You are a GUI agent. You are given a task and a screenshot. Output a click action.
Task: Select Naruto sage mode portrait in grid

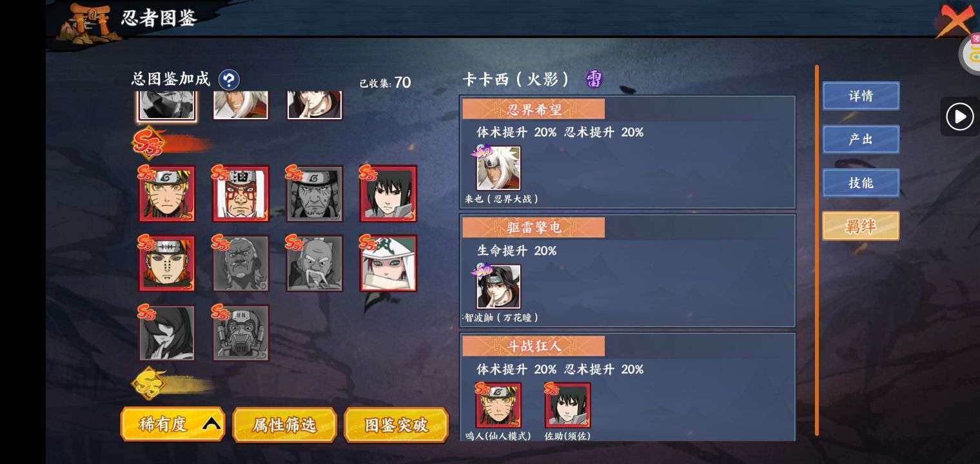coord(166,193)
